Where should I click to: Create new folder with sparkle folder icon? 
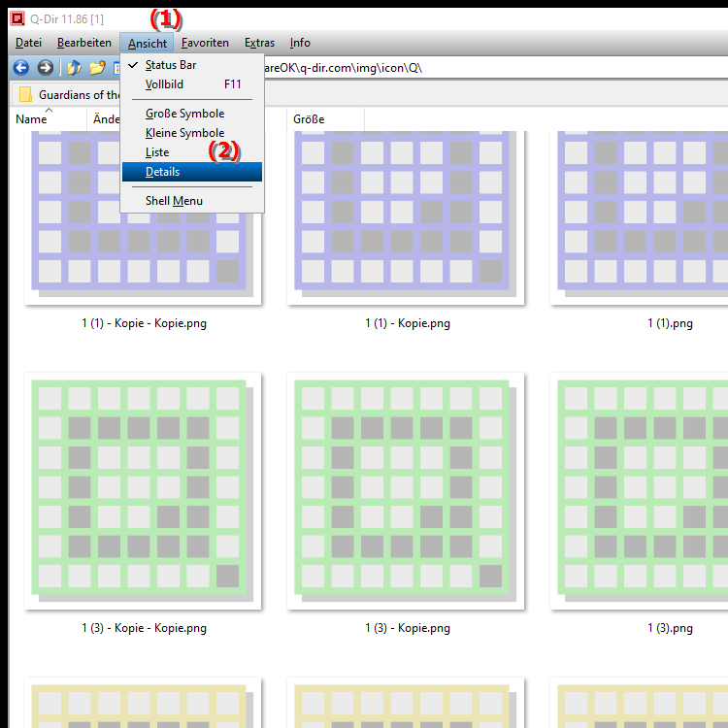tap(97, 68)
